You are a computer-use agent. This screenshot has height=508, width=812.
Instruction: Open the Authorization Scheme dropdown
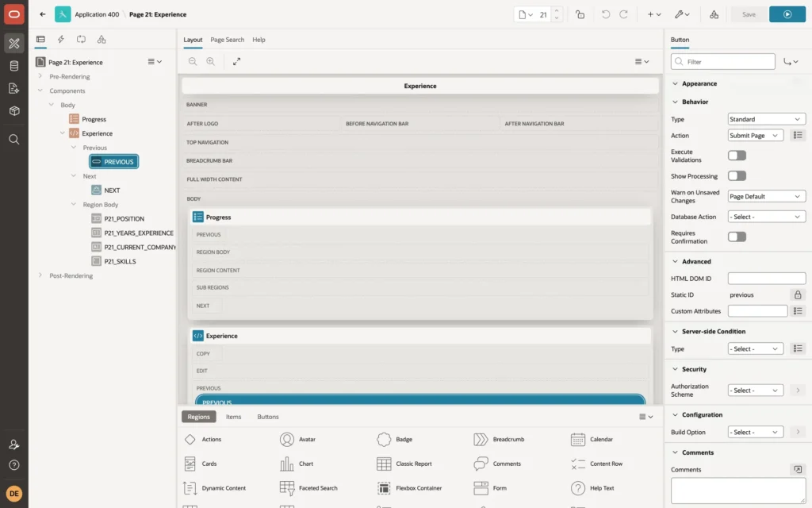(x=755, y=391)
